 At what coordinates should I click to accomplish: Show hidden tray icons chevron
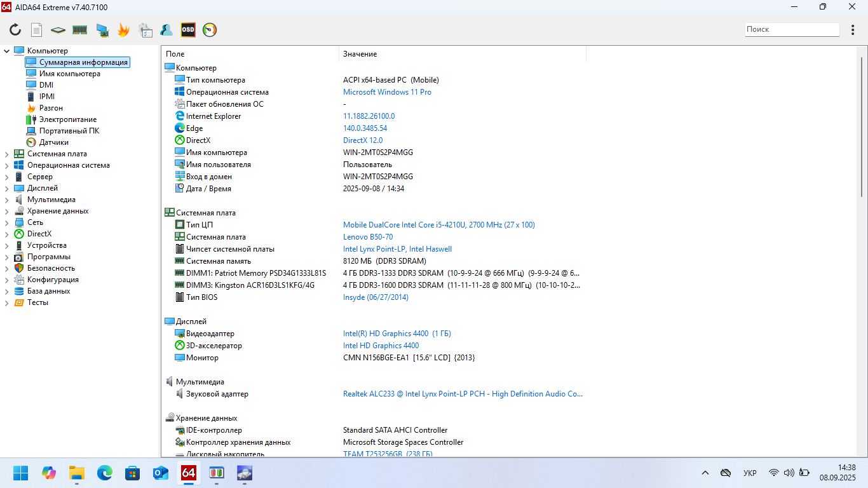(705, 473)
